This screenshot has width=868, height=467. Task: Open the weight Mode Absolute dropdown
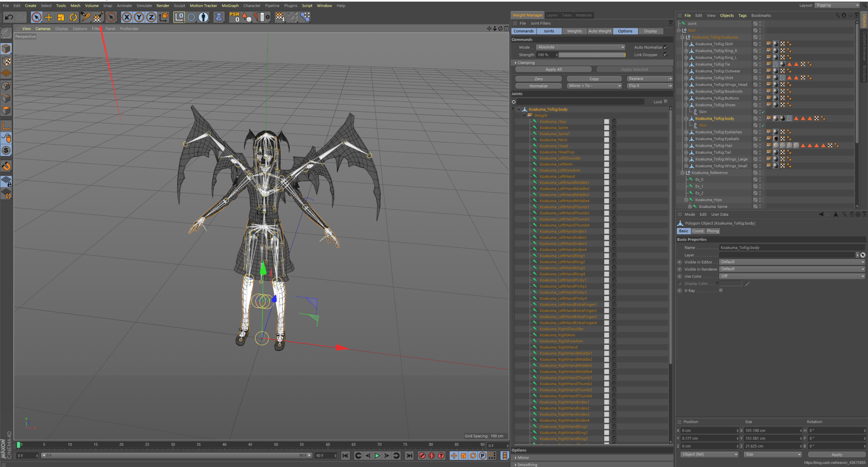point(580,47)
